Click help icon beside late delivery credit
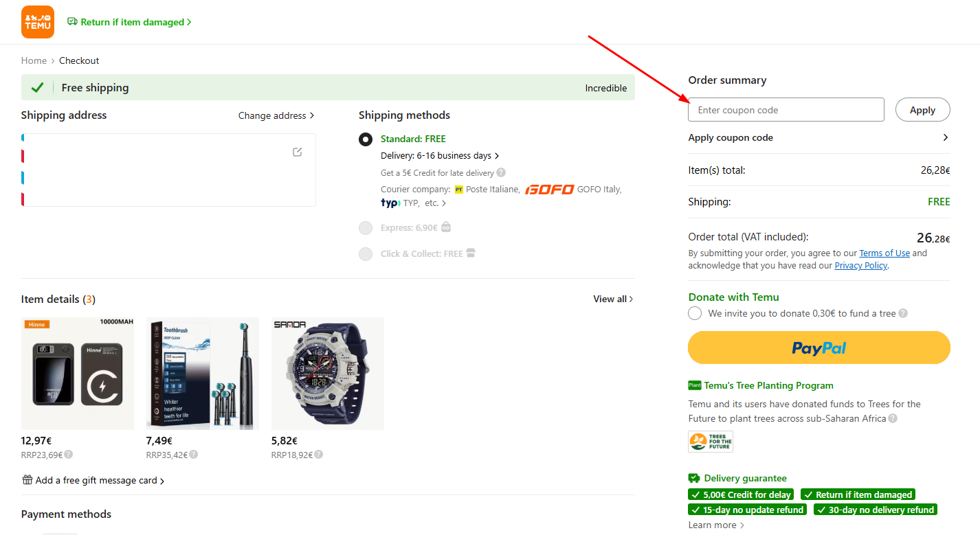Image resolution: width=980 pixels, height=535 pixels. click(501, 173)
